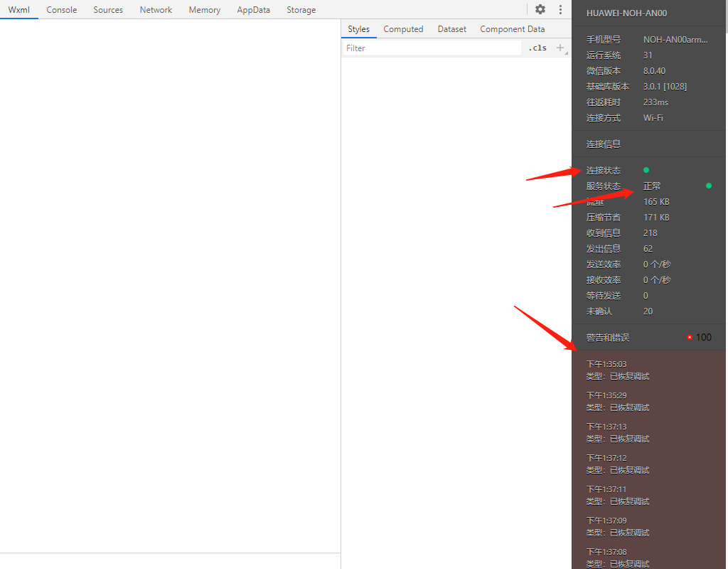Click the 发送效率 value 0 个/秒
Image resolution: width=728 pixels, height=569 pixels.
coord(657,265)
